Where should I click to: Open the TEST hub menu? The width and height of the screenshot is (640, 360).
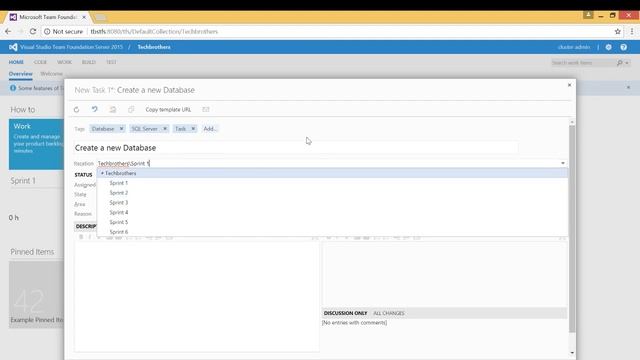[111, 62]
